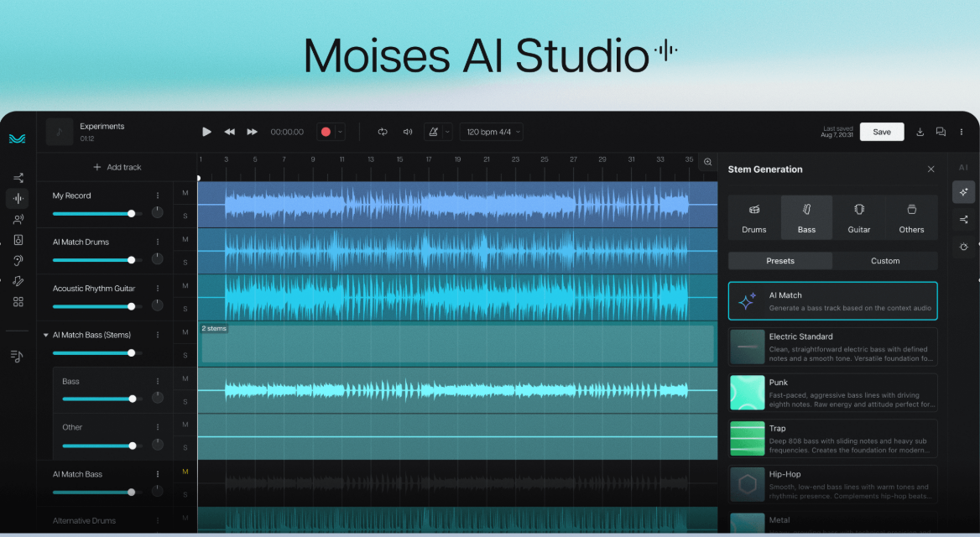Select the Bass stem type tab
This screenshot has width=980, height=537.
(806, 217)
